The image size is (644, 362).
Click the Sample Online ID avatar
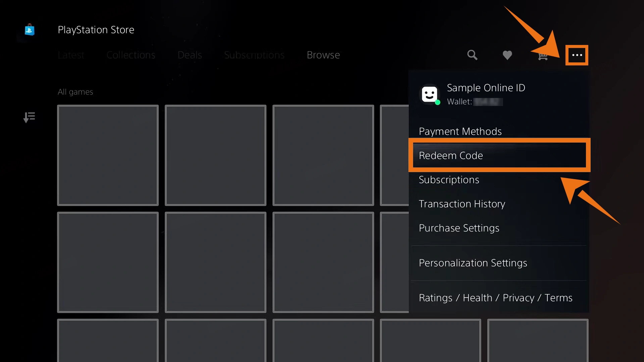(x=430, y=94)
